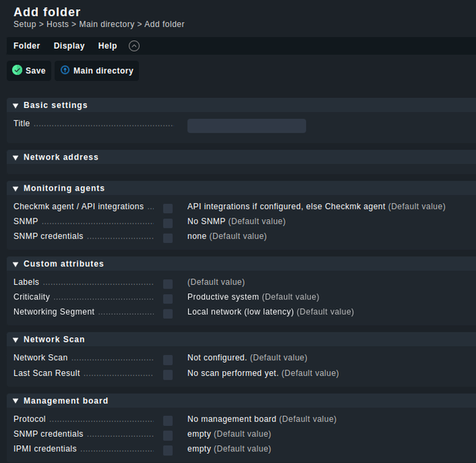Enable the Labels attribute checkbox
The width and height of the screenshot is (476, 463).
click(167, 284)
